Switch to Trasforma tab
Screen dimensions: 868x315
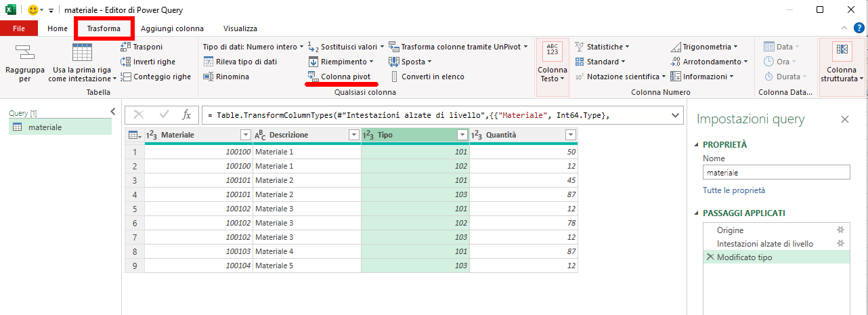click(104, 28)
